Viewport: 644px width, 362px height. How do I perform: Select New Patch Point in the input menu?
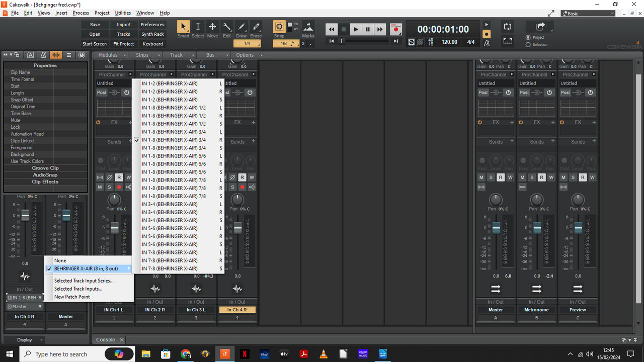click(x=72, y=297)
